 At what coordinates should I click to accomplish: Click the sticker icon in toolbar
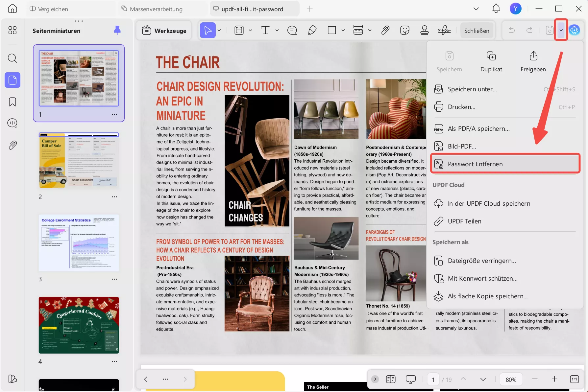(405, 31)
